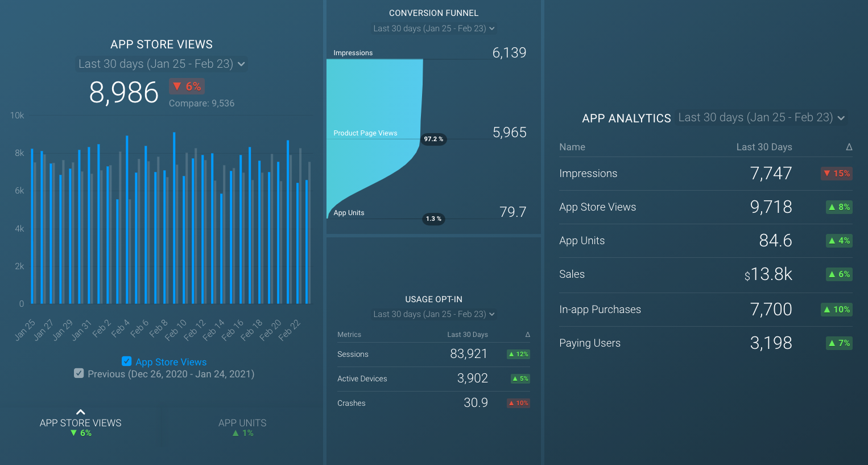Click the Paying Users row label
The image size is (868, 465).
(590, 343)
